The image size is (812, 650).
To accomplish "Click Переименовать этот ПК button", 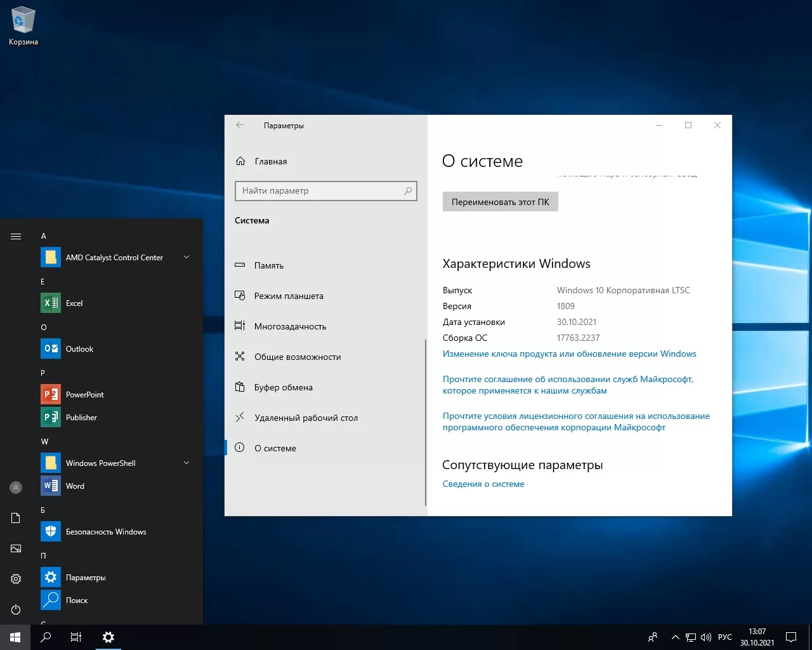I will click(500, 202).
